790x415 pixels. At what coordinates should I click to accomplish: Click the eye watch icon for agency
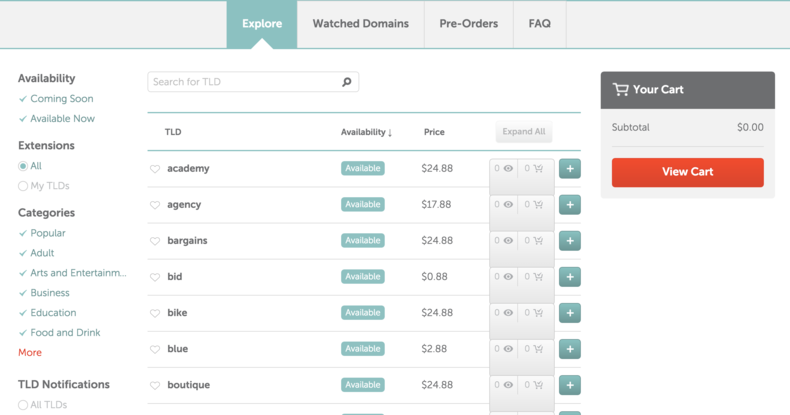pyautogui.click(x=508, y=204)
